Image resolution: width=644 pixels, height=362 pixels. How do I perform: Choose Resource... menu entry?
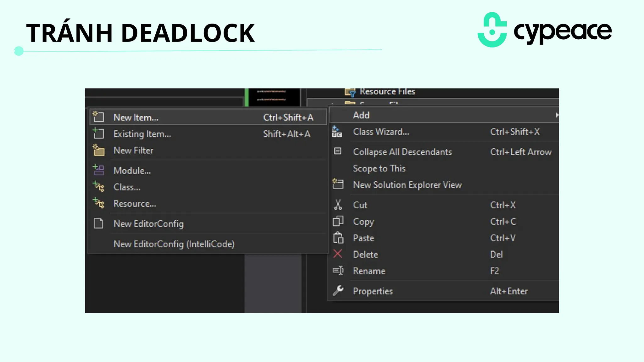(208, 204)
